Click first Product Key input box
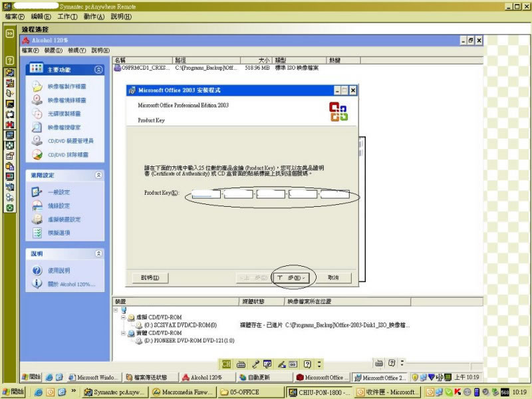532x399 pixels. (x=206, y=194)
